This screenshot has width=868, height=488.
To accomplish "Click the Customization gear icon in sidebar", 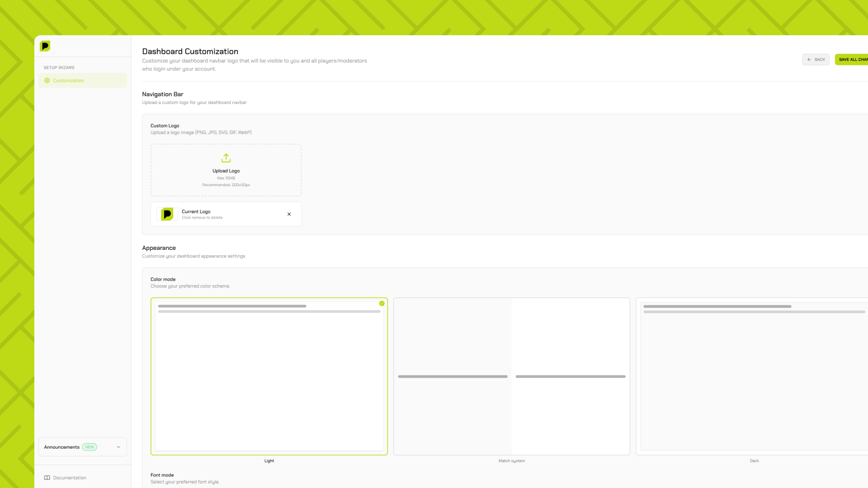I will coord(47,80).
